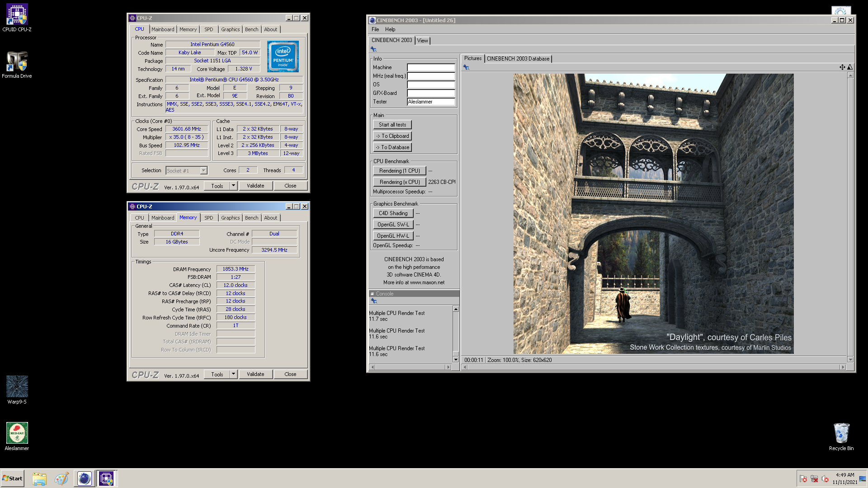Click the bottom CPU-Z window title icon

point(132,206)
